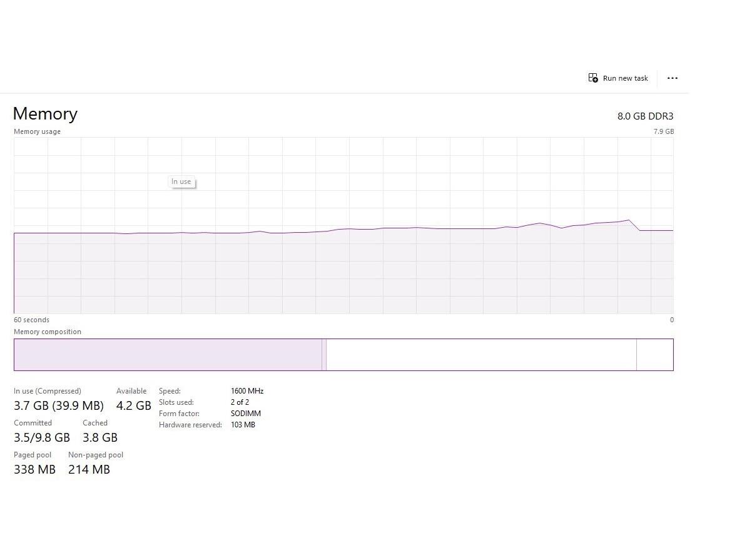The image size is (747, 560).
Task: Click the 3.7 GB (39.9 MB) in-use value
Action: point(59,405)
